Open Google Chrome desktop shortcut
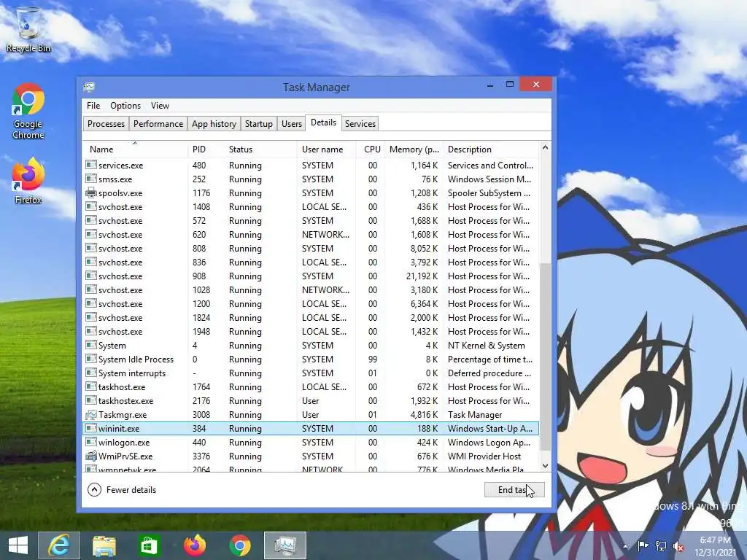 click(x=28, y=111)
